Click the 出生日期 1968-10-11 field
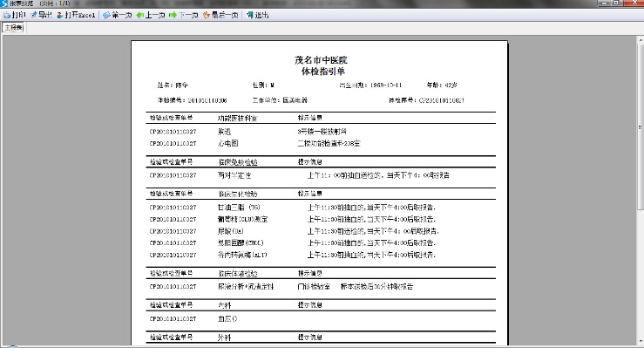The width and height of the screenshot is (644, 348). point(370,85)
